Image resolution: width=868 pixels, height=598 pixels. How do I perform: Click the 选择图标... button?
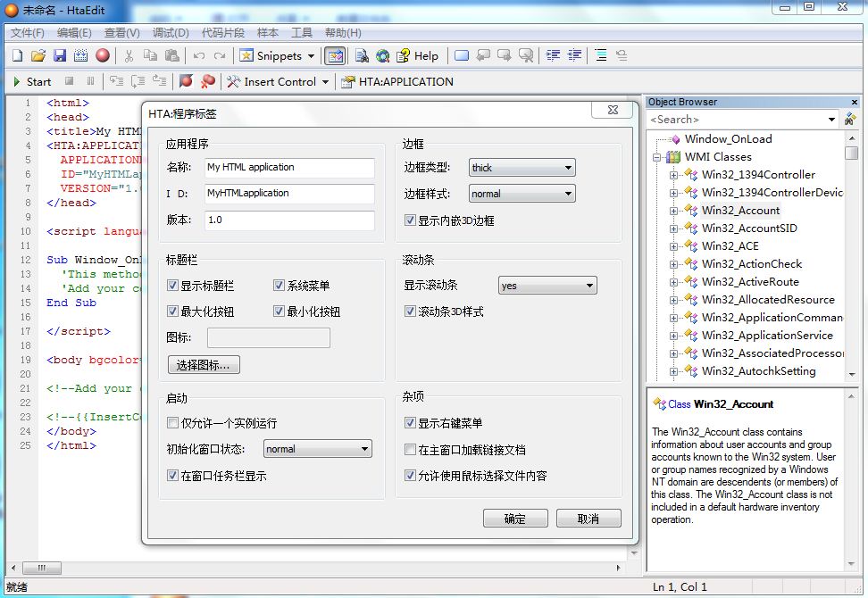(x=204, y=364)
